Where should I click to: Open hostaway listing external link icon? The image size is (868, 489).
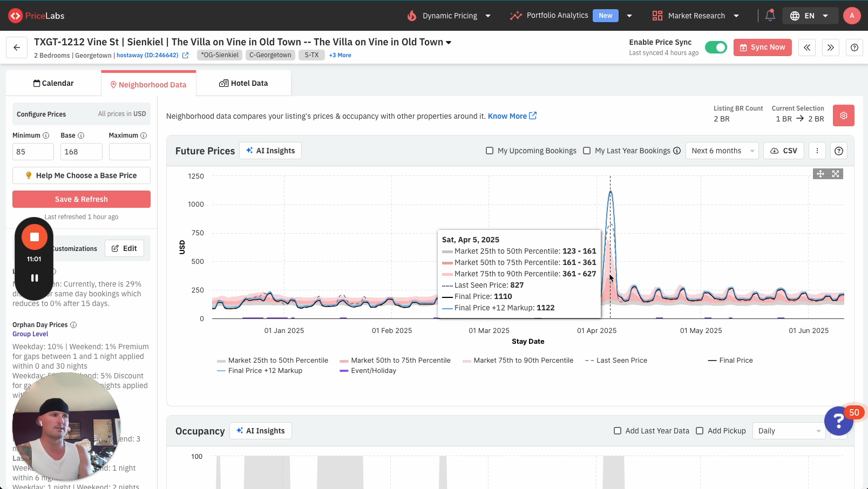pos(186,55)
